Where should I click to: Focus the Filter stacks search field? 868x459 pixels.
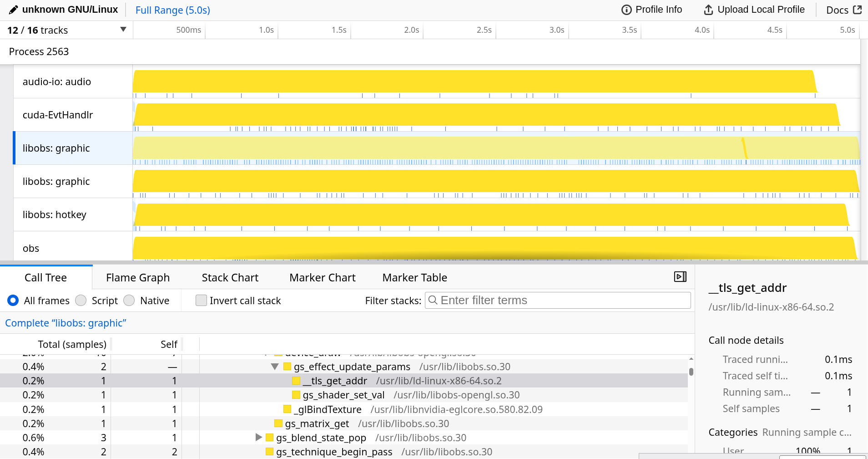pos(558,301)
